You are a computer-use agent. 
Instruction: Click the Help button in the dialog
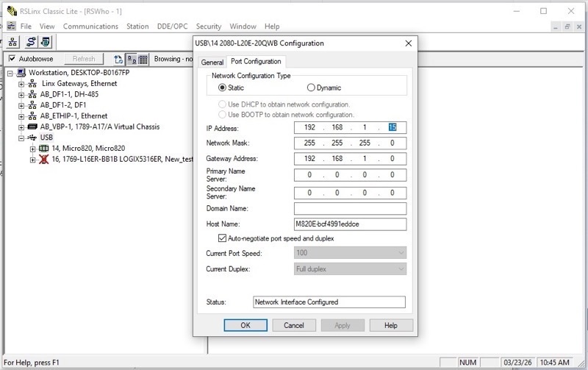click(391, 325)
